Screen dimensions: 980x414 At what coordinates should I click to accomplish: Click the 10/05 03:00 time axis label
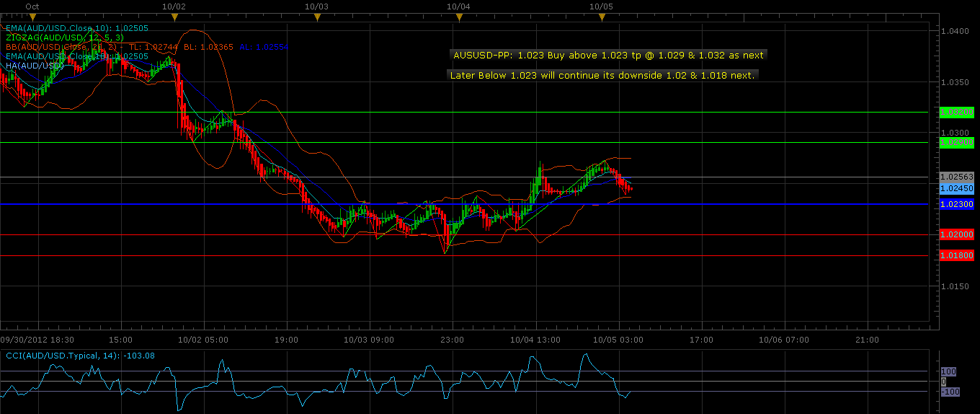[618, 339]
